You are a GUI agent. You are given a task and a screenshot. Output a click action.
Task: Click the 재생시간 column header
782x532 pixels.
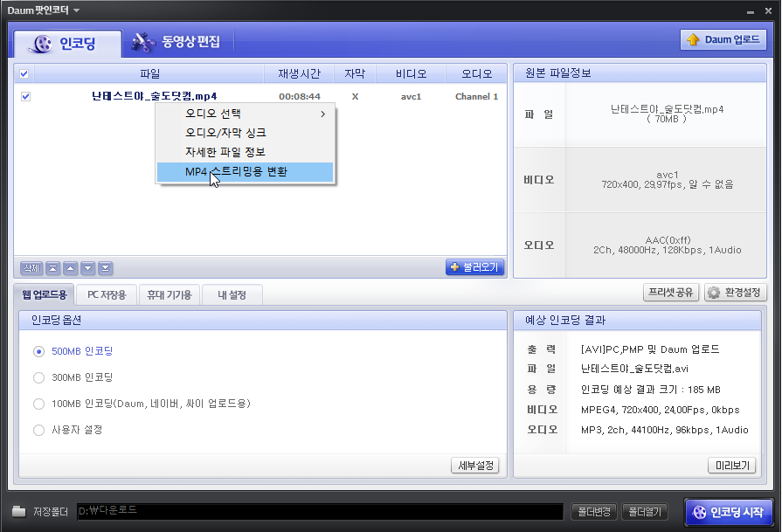point(299,73)
